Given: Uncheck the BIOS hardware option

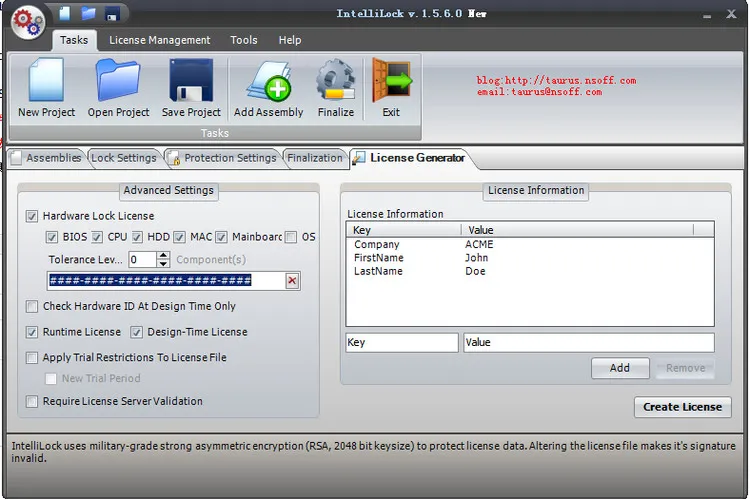Looking at the screenshot, I should tap(52, 237).
